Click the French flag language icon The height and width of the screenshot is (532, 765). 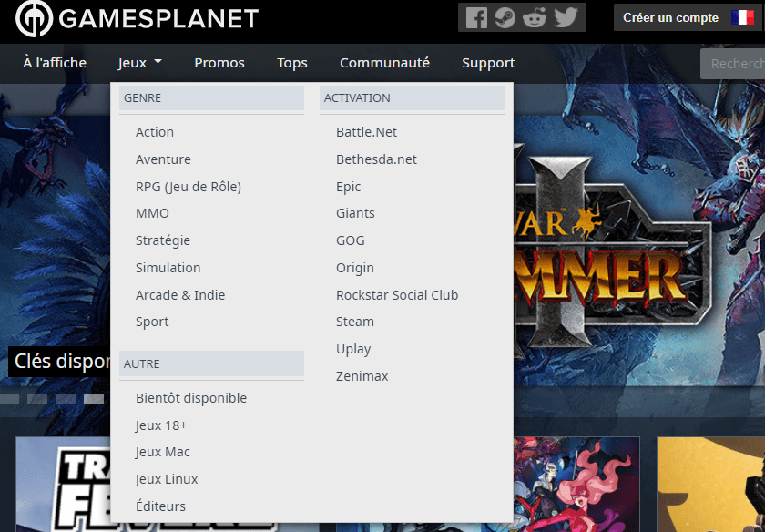click(x=742, y=17)
